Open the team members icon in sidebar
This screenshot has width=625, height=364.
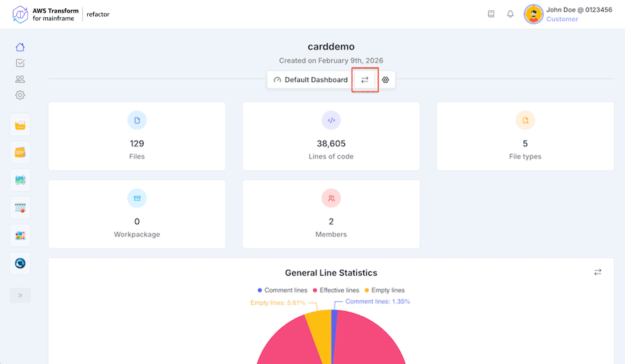[x=20, y=79]
